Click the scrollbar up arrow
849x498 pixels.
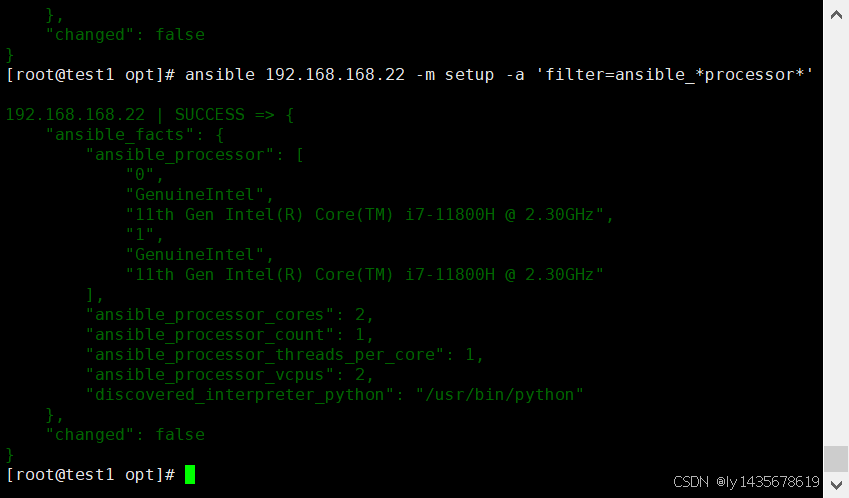(836, 10)
